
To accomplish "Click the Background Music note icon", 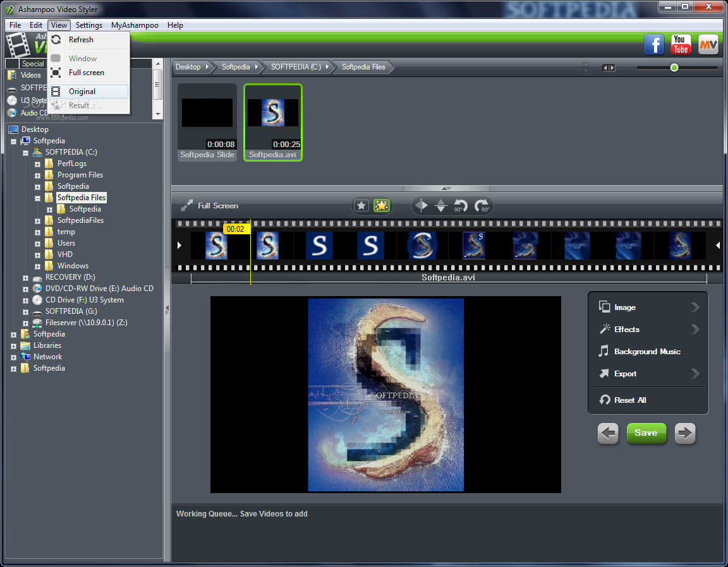I will (604, 351).
